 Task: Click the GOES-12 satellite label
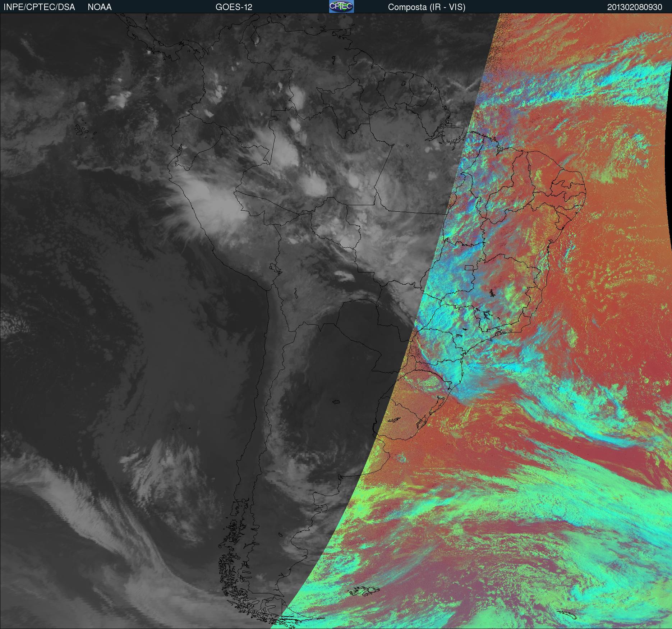(x=234, y=7)
